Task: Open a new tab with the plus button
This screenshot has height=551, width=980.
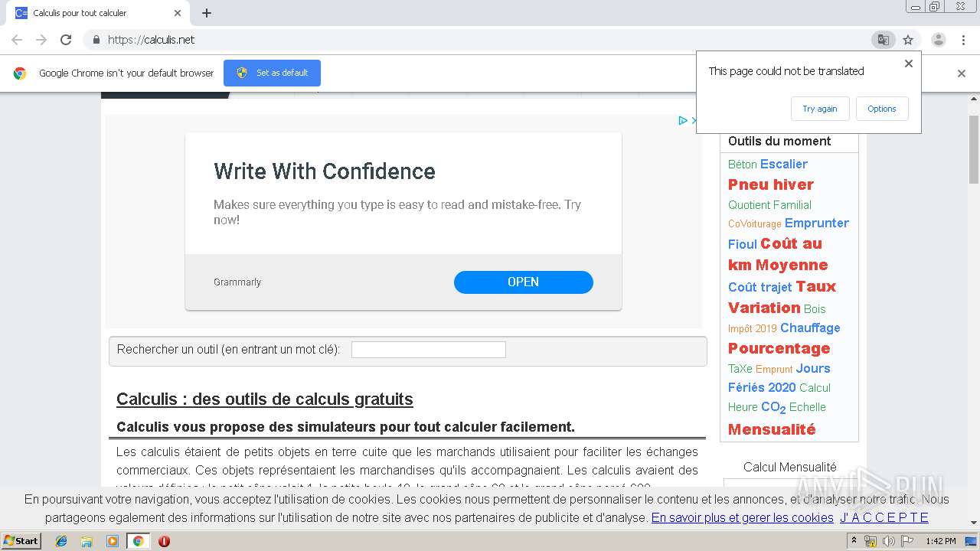Action: point(207,13)
